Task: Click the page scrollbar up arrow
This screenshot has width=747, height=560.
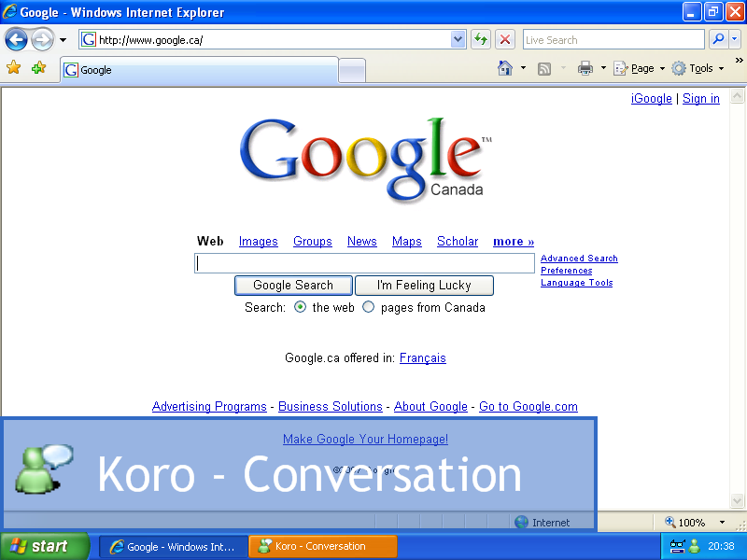Action: coord(737,96)
